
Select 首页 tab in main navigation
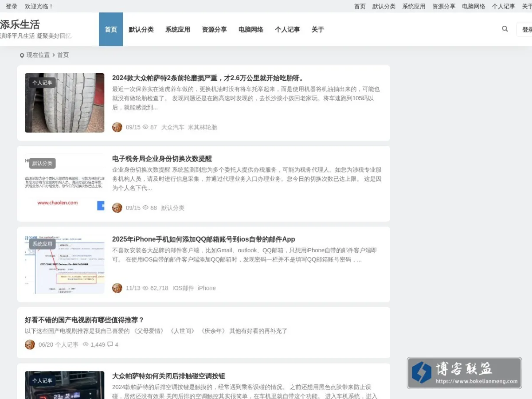[111, 29]
